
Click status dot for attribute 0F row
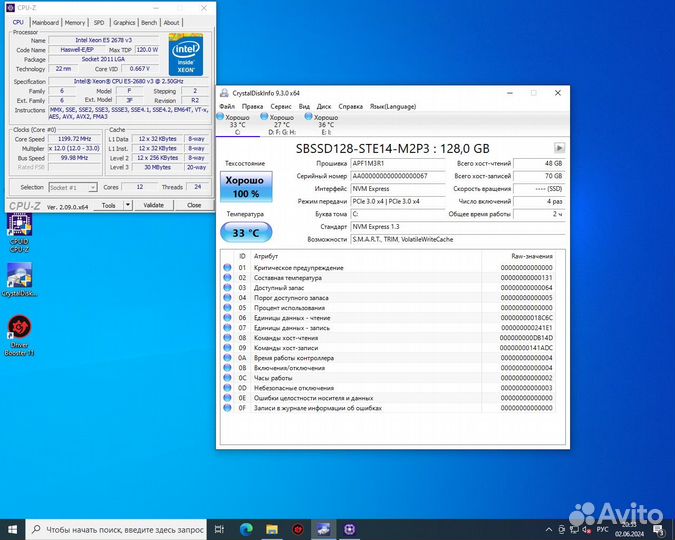227,408
